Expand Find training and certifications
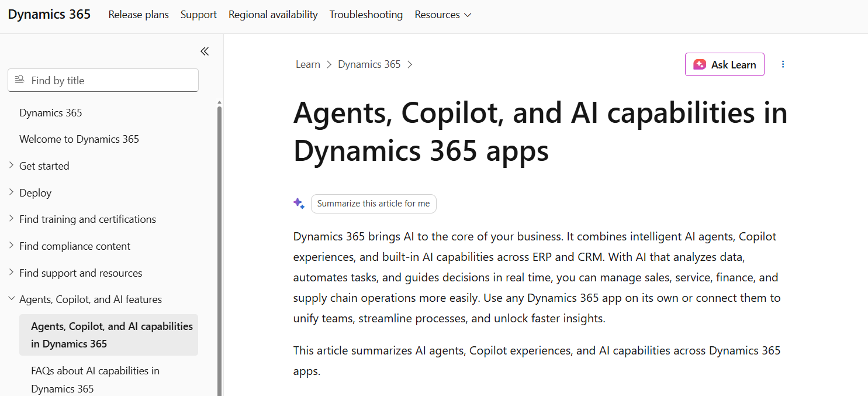This screenshot has height=396, width=868. [x=11, y=219]
